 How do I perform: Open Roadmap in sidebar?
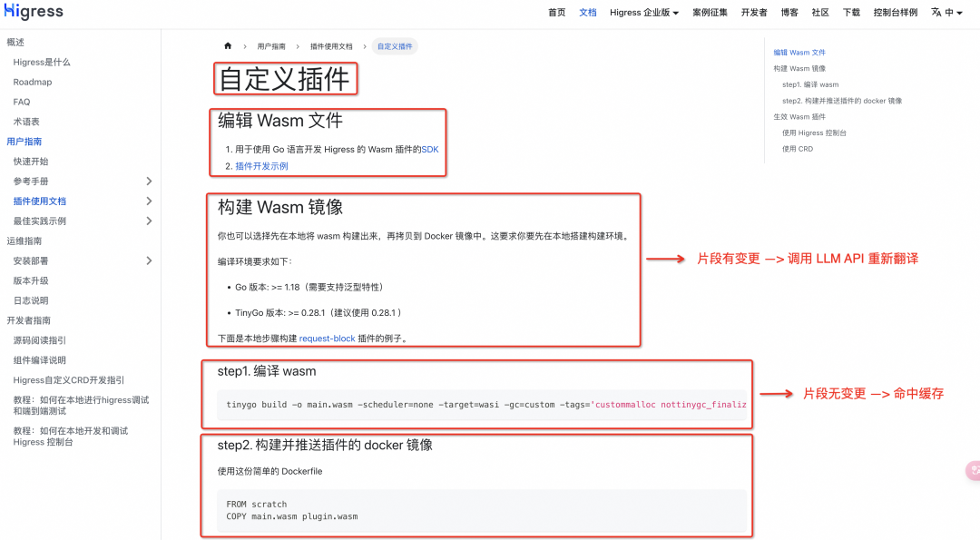point(33,82)
